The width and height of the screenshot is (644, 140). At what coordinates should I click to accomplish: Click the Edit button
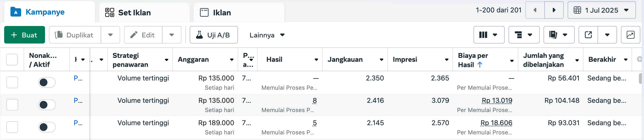click(x=143, y=35)
